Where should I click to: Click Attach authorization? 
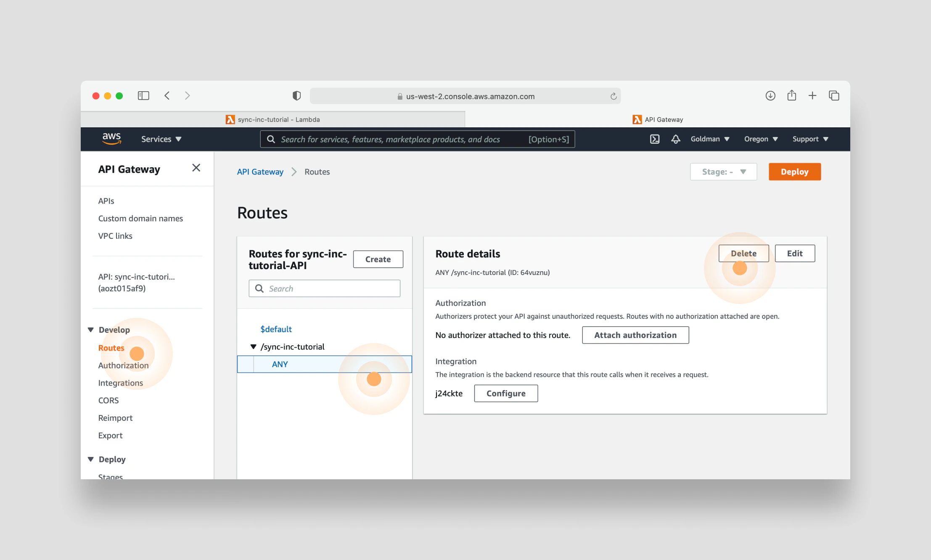[x=635, y=335]
